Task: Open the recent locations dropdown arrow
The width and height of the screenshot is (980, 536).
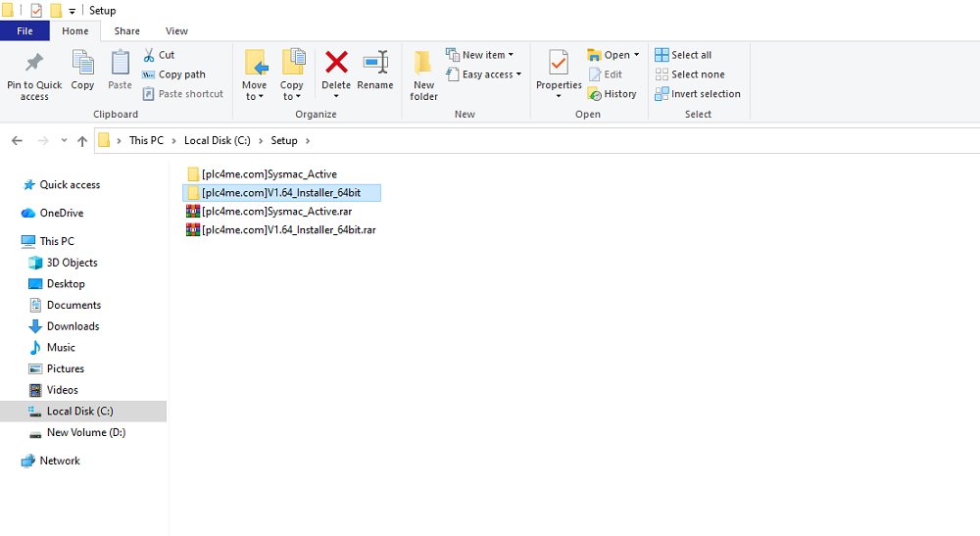Action: pyautogui.click(x=64, y=141)
